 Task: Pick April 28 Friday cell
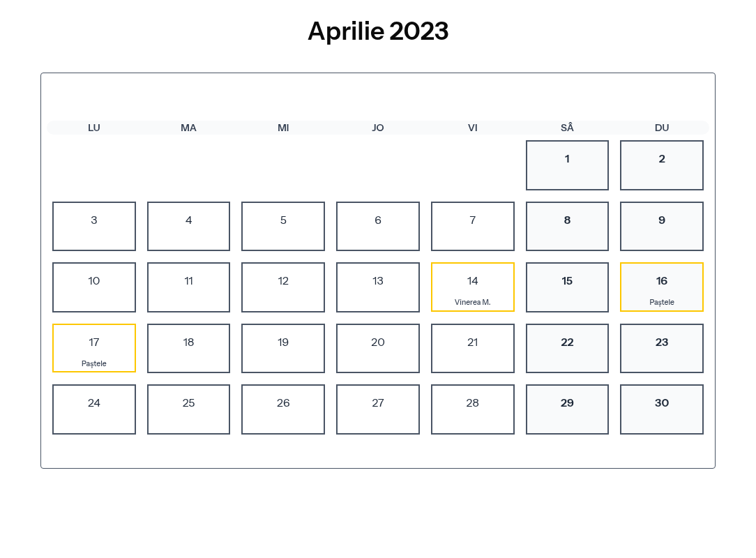click(x=472, y=409)
